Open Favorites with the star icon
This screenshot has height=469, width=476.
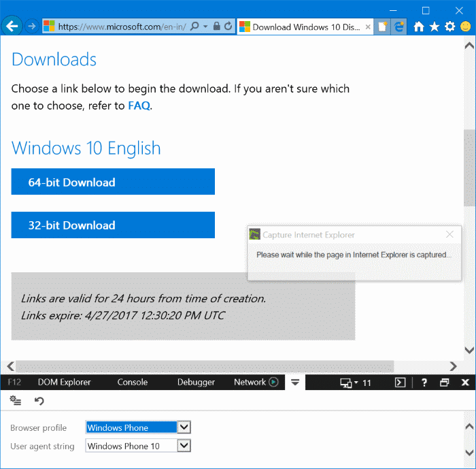click(435, 27)
